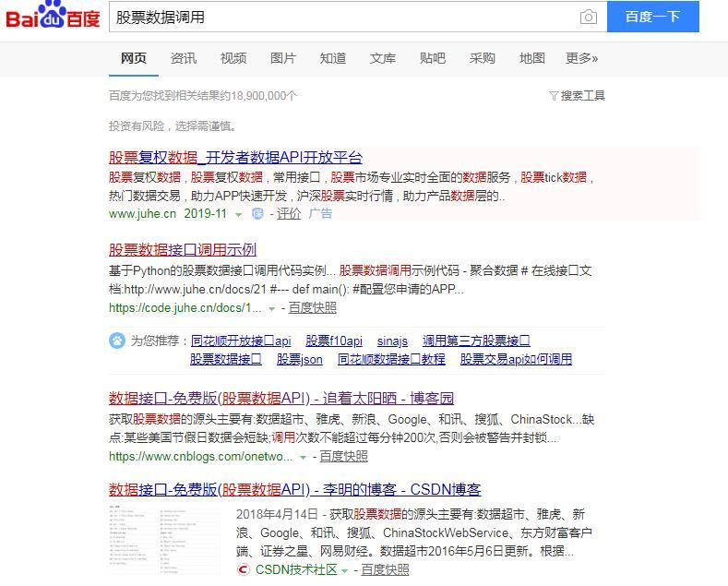Expand dropdown arrow after code.juhe.cn URL
This screenshot has height=586, width=728.
click(272, 309)
